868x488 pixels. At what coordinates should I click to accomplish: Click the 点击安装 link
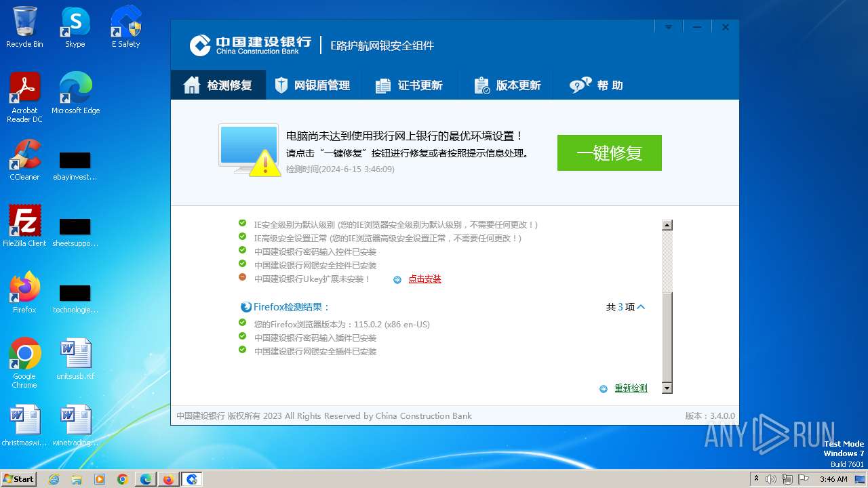[425, 279]
